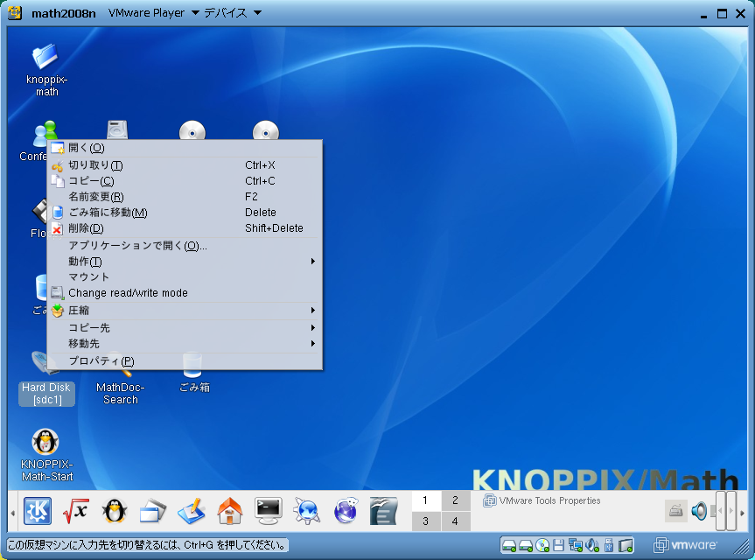Choose 切り取り(T) from the context menu
755x560 pixels.
coord(185,165)
